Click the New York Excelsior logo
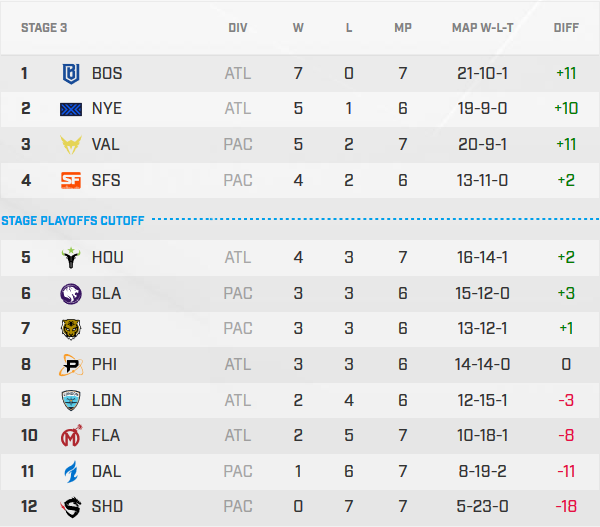600x527 pixels. click(x=71, y=109)
